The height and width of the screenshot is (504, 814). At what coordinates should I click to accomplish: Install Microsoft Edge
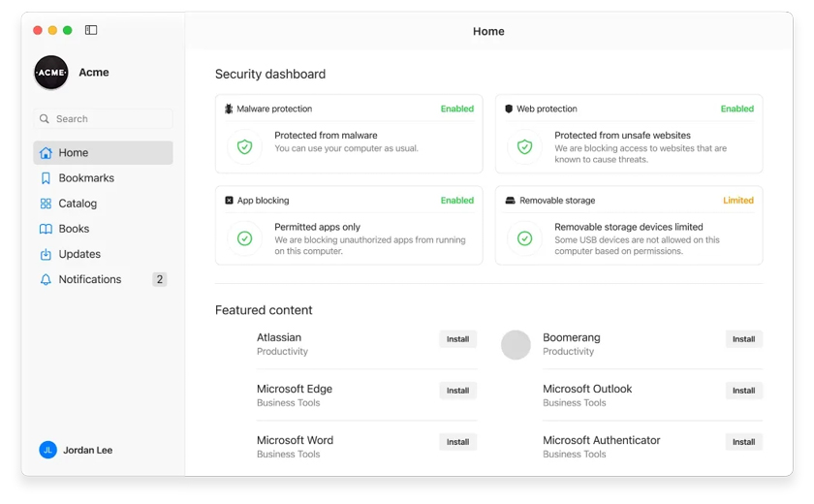457,391
